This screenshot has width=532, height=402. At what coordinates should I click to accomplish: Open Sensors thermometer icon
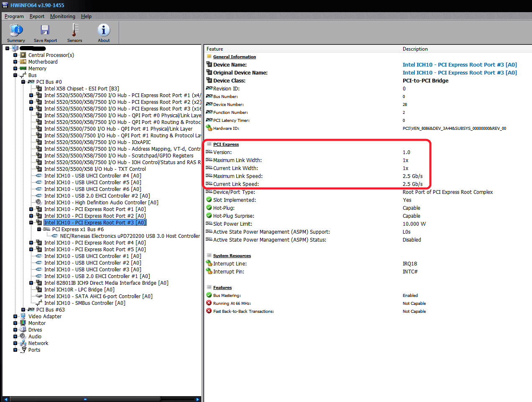coord(74,30)
